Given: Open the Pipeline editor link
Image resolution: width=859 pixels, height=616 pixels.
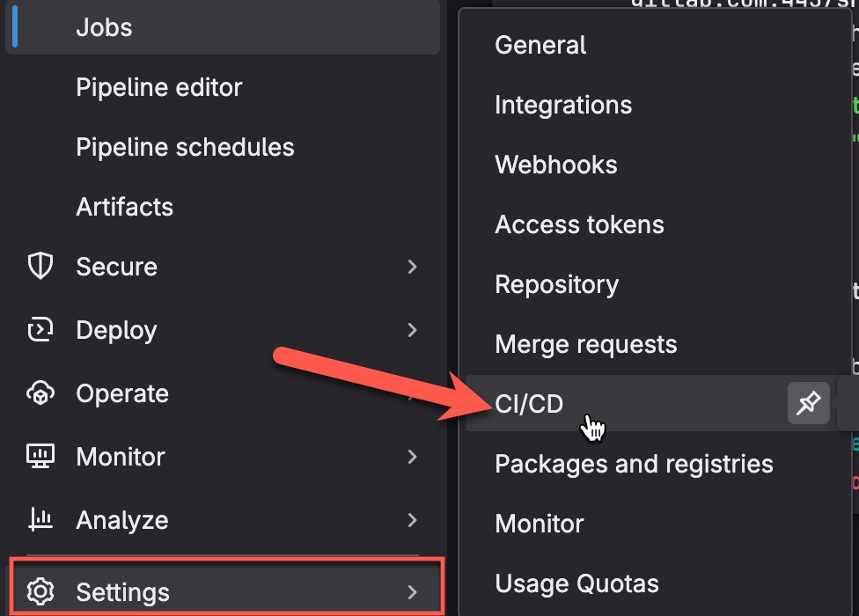Looking at the screenshot, I should (x=159, y=87).
